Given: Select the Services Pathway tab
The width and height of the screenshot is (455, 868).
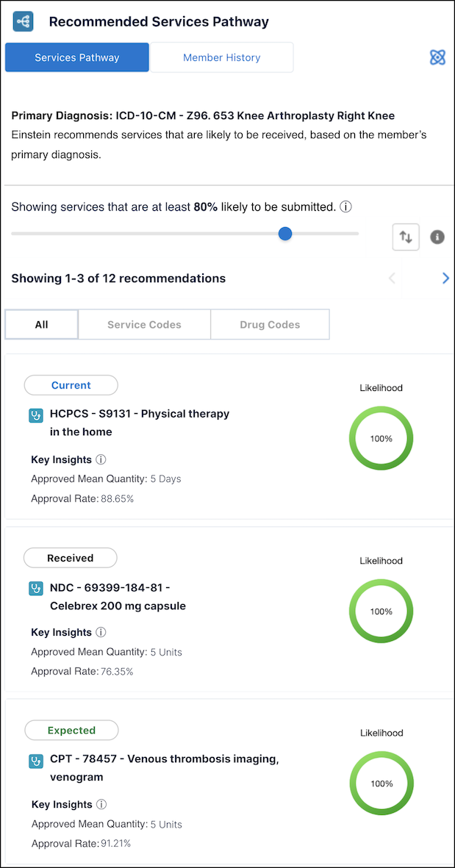Looking at the screenshot, I should 77,57.
